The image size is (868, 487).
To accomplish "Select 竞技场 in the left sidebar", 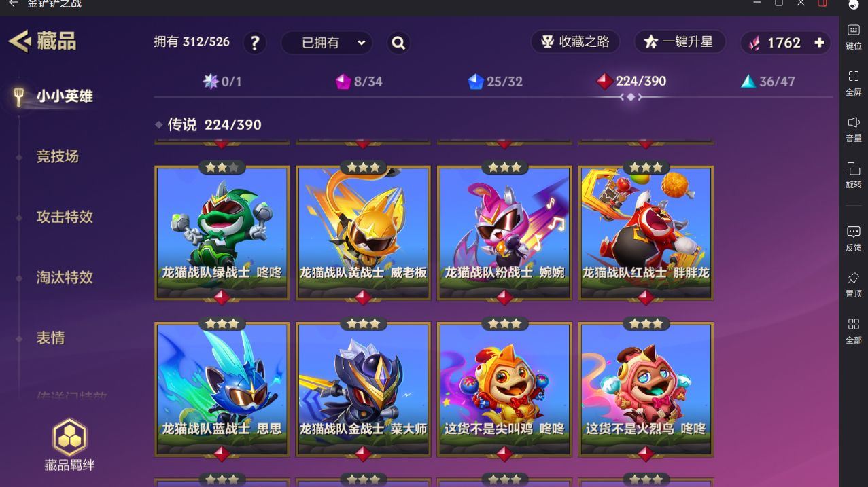I will pos(57,156).
